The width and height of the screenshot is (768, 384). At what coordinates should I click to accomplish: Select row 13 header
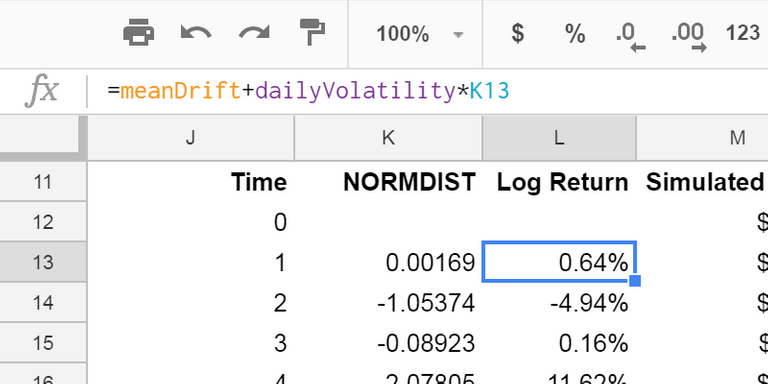tap(43, 262)
